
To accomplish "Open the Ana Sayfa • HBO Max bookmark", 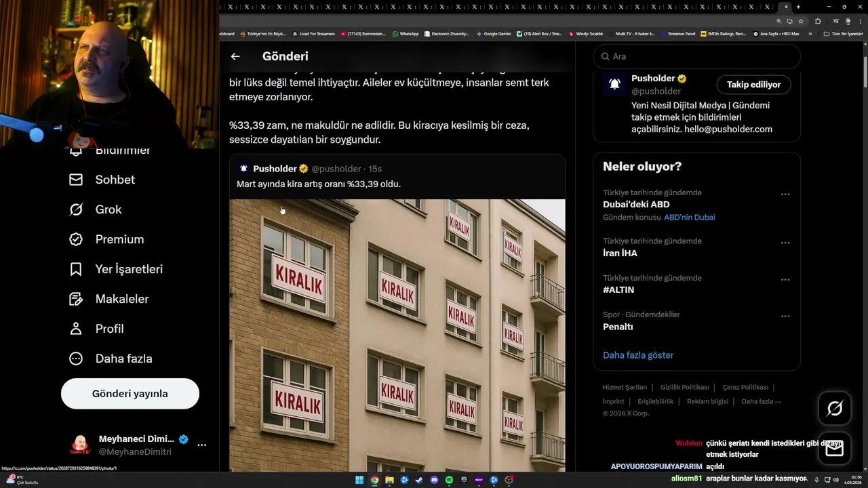I will pyautogui.click(x=776, y=33).
